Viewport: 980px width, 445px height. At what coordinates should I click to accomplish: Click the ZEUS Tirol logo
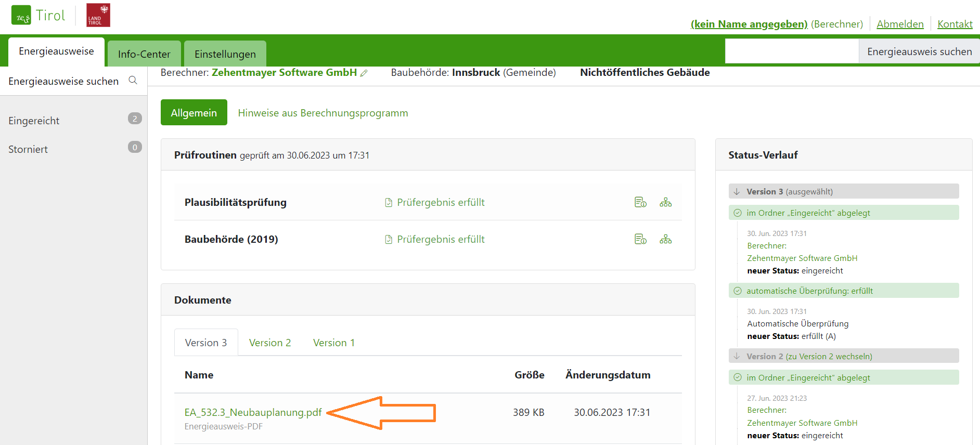[38, 16]
